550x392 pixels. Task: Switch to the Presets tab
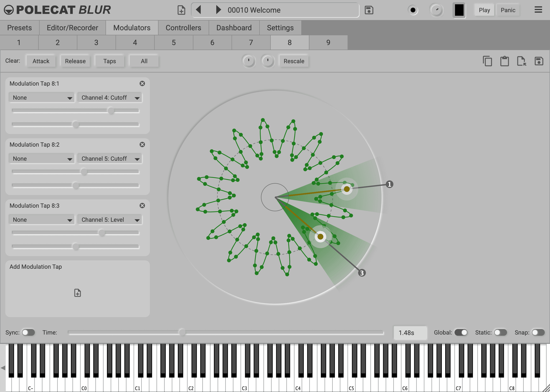[20, 28]
